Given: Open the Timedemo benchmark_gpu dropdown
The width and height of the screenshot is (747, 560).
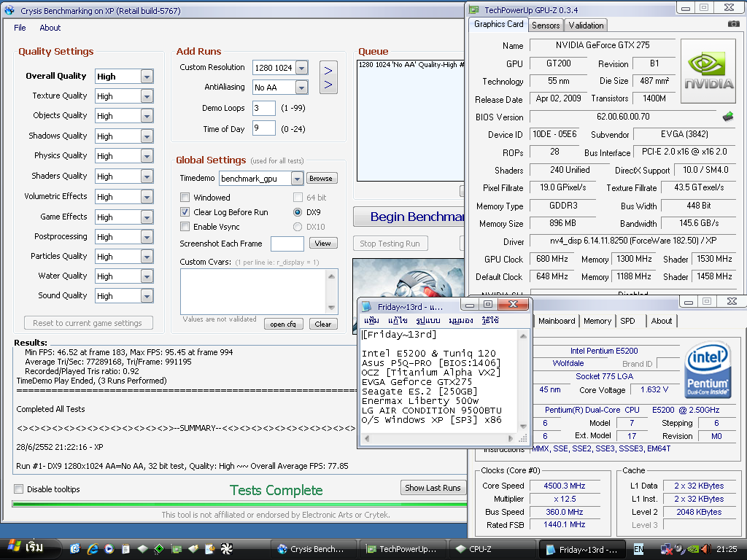Looking at the screenshot, I should point(296,179).
